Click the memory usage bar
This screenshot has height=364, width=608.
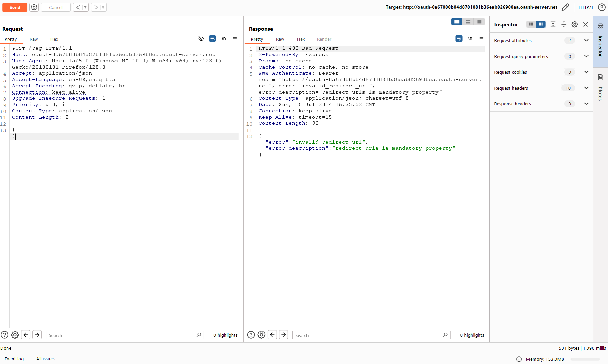tap(585, 359)
